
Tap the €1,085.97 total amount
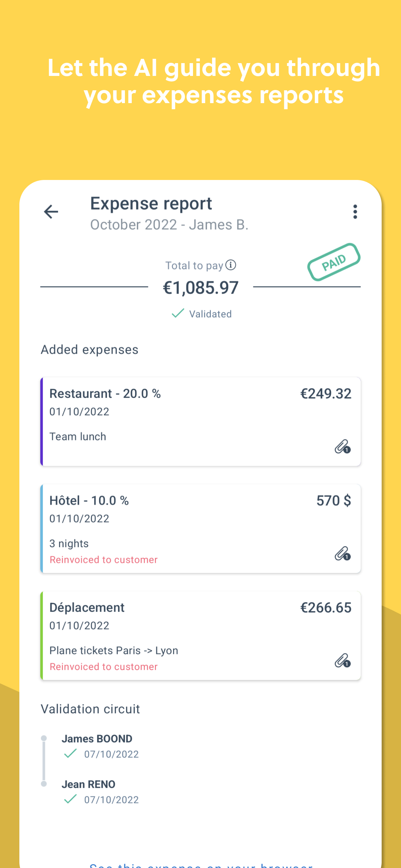pos(201,288)
